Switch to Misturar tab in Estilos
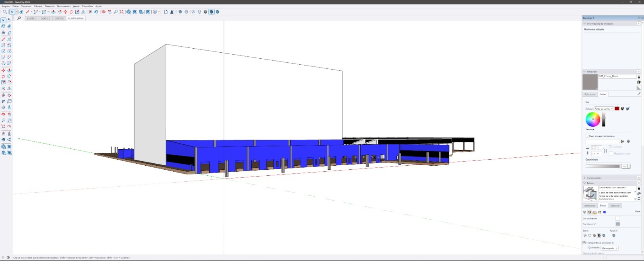This screenshot has height=261, width=644. click(x=615, y=206)
